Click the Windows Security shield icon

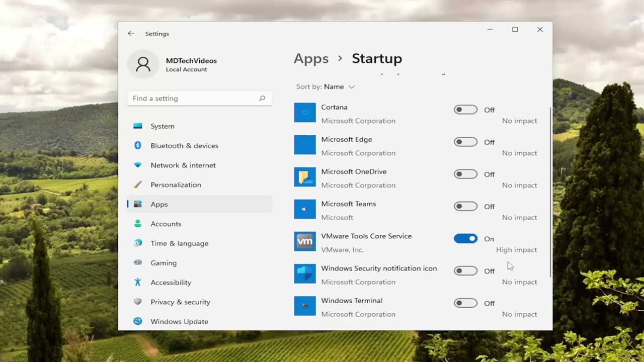[x=305, y=274]
